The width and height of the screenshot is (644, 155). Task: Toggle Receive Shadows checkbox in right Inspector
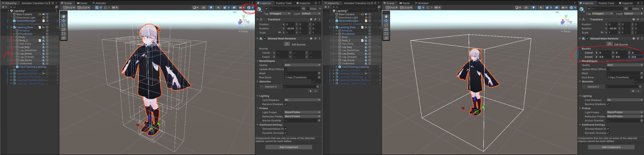point(608,104)
